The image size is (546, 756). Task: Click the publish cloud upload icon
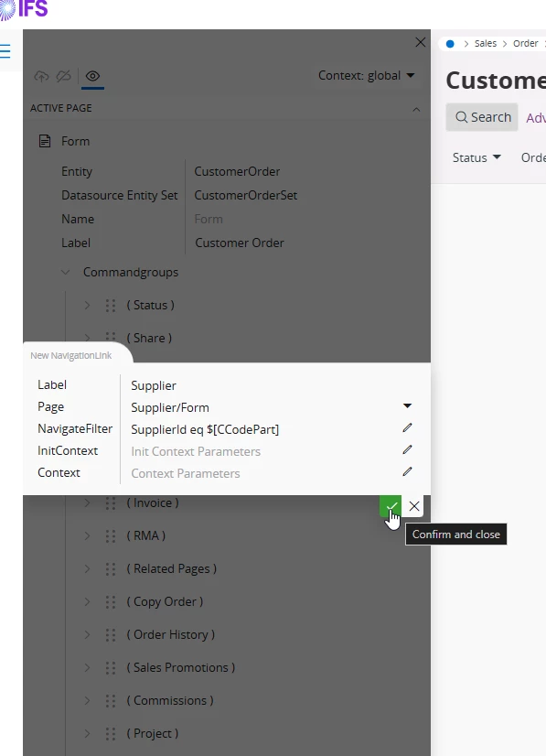(x=41, y=76)
